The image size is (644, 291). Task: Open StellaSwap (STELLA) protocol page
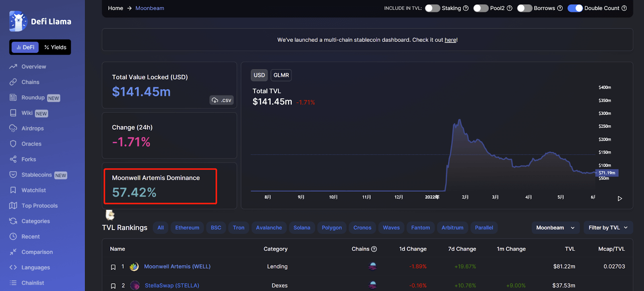172,285
